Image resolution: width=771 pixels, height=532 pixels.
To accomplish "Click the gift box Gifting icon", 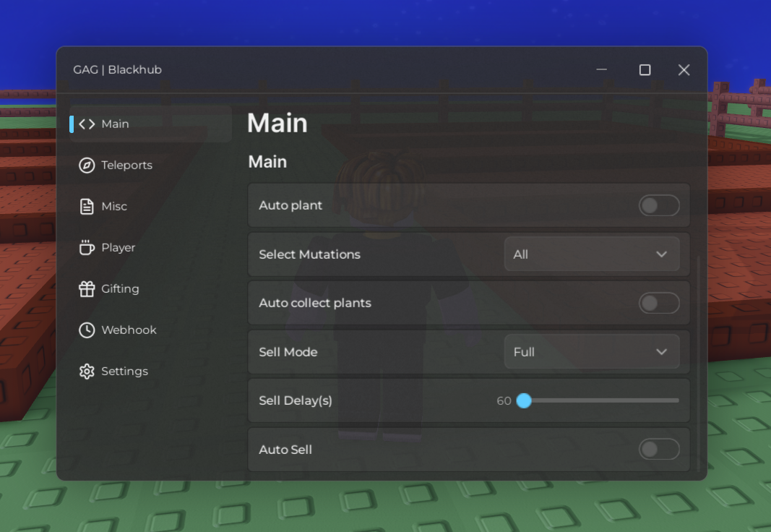I will coord(87,288).
